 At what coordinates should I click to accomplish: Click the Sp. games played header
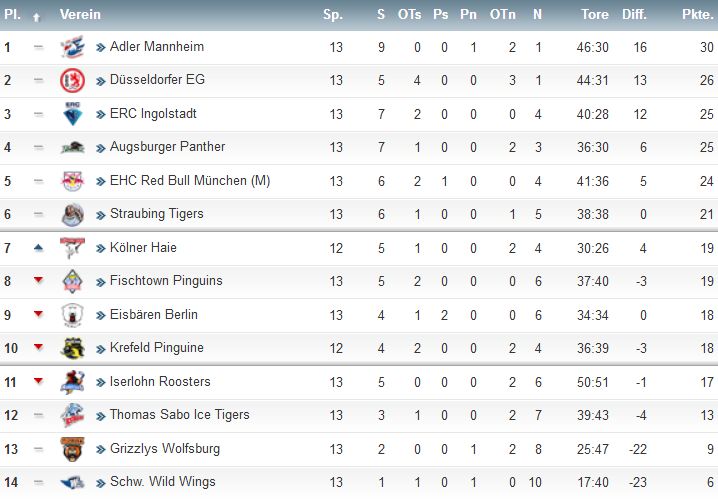[x=333, y=15]
